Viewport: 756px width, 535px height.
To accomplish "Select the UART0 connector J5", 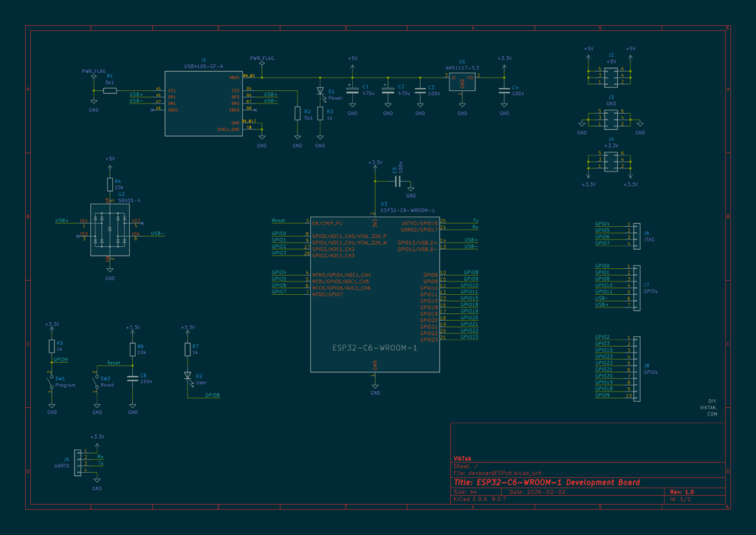I will pos(78,463).
